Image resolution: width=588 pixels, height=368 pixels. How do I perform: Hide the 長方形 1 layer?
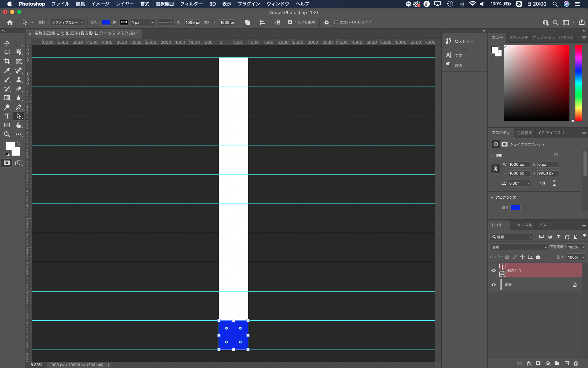(493, 270)
